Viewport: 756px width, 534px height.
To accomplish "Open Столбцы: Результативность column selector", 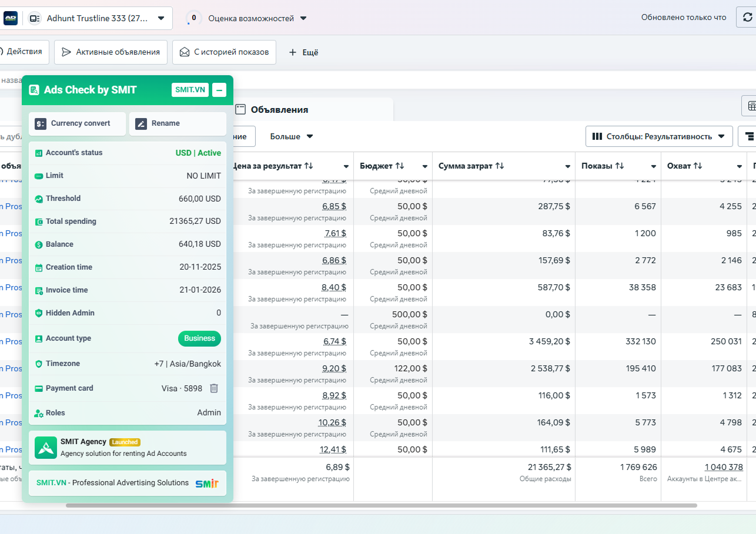I will click(x=659, y=136).
